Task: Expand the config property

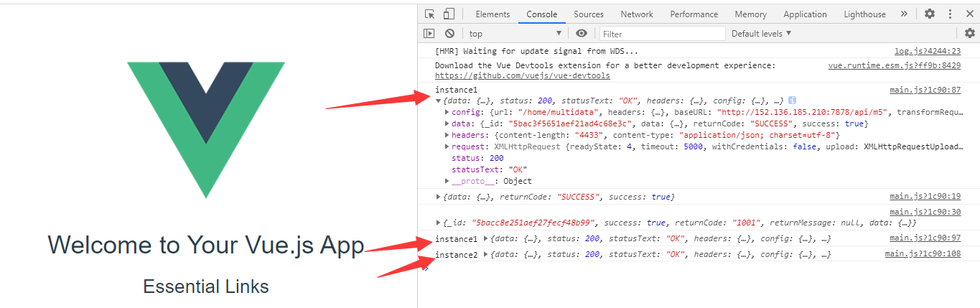Action: click(x=447, y=112)
